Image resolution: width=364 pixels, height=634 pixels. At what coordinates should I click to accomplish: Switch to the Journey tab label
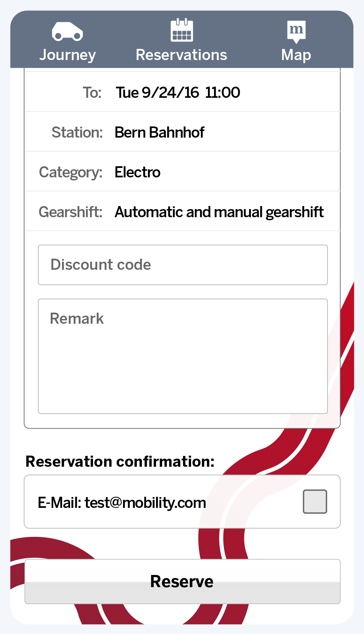[67, 55]
